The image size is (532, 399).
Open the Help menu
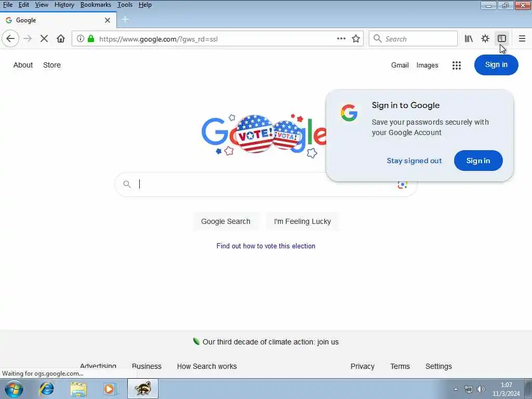pyautogui.click(x=145, y=5)
